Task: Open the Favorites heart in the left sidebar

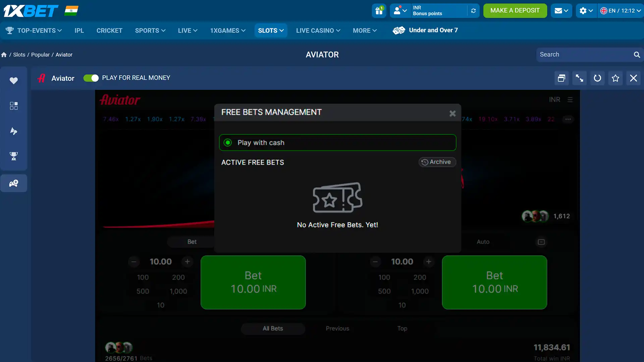Action: tap(13, 80)
